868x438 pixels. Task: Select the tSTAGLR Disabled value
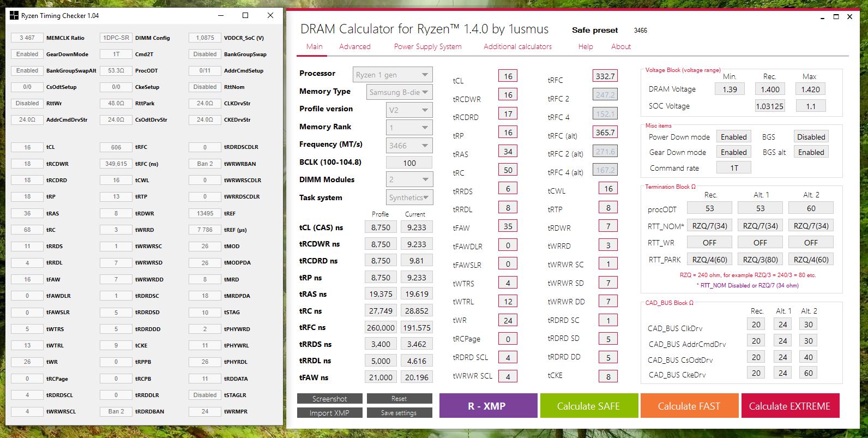[205, 395]
